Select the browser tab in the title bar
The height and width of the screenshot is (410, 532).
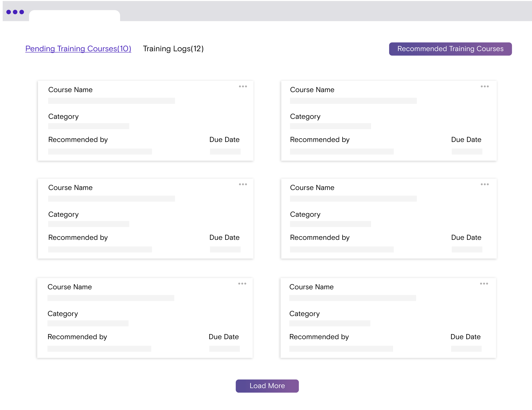point(75,16)
